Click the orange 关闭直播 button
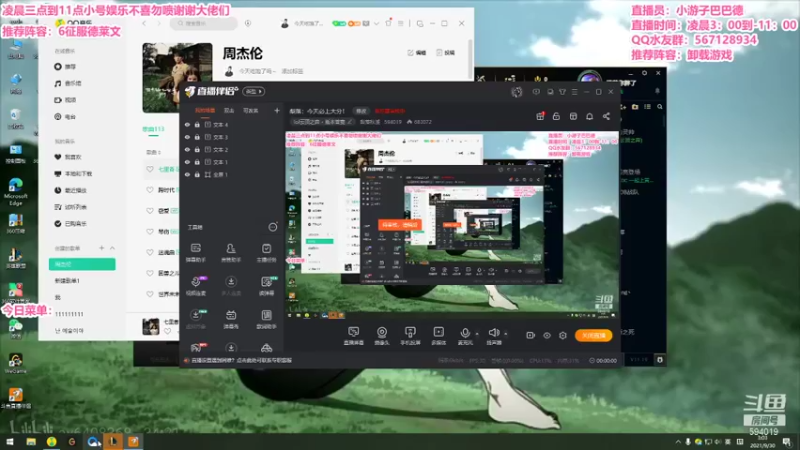The height and width of the screenshot is (450, 800). (x=594, y=335)
